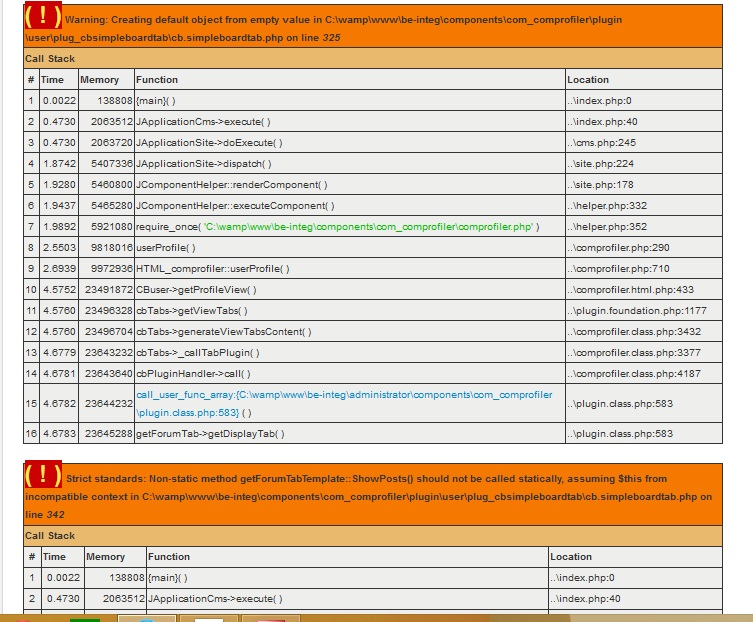
Task: Click the Call Stack heading under the Warning message
Action: (x=50, y=59)
